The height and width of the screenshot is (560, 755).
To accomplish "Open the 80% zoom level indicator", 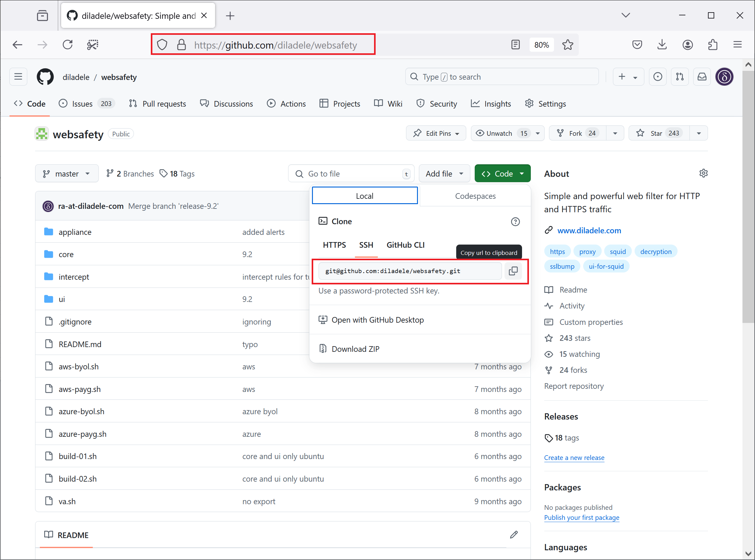I will (x=541, y=45).
